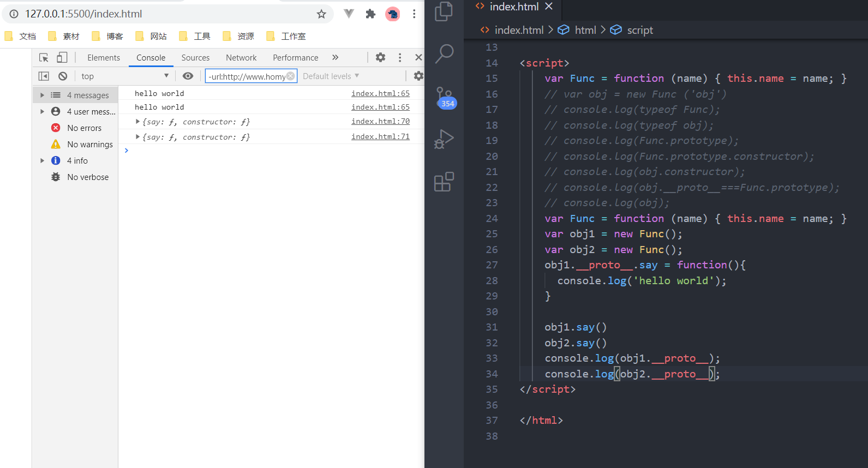Switch to the Performance tab
Screen dimensions: 868x468
tap(295, 57)
